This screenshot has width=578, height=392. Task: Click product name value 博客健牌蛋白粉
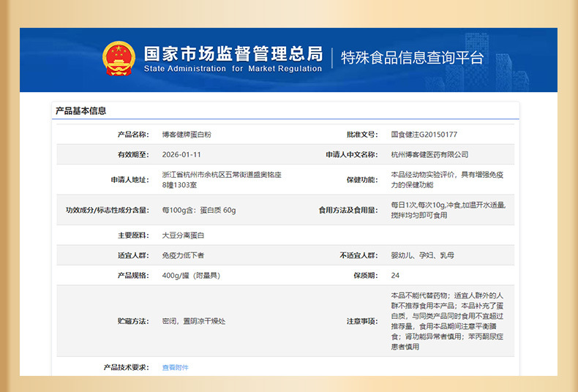coord(187,135)
